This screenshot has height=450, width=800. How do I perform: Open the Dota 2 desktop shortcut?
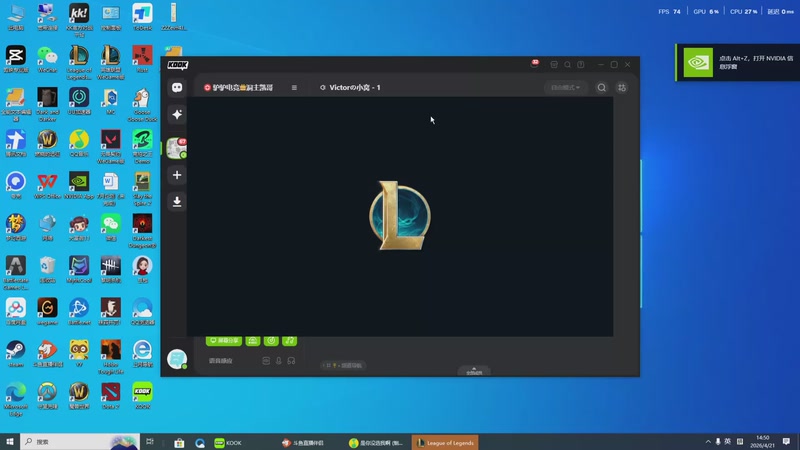pyautogui.click(x=111, y=395)
